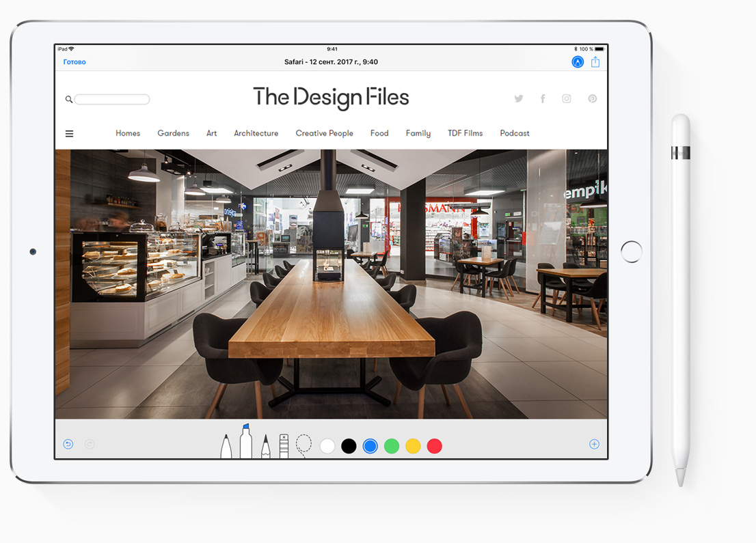Screen dimensions: 756x543
Task: Tap the 9:41 clock in status bar
Action: point(332,49)
